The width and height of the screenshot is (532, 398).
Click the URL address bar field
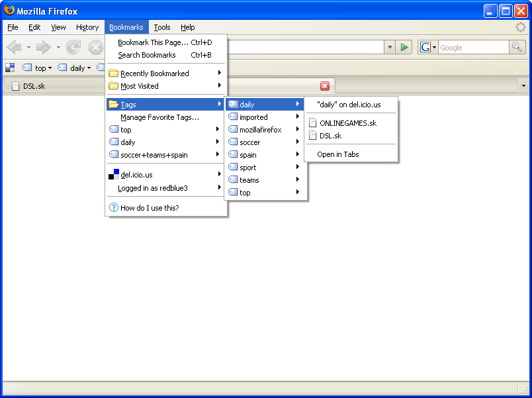[x=305, y=47]
